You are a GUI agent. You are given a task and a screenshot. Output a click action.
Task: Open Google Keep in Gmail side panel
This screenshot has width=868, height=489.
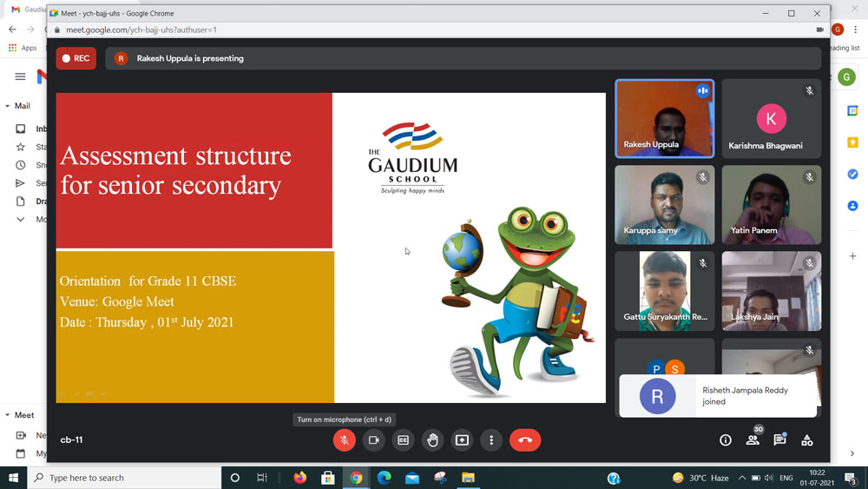pos(852,142)
